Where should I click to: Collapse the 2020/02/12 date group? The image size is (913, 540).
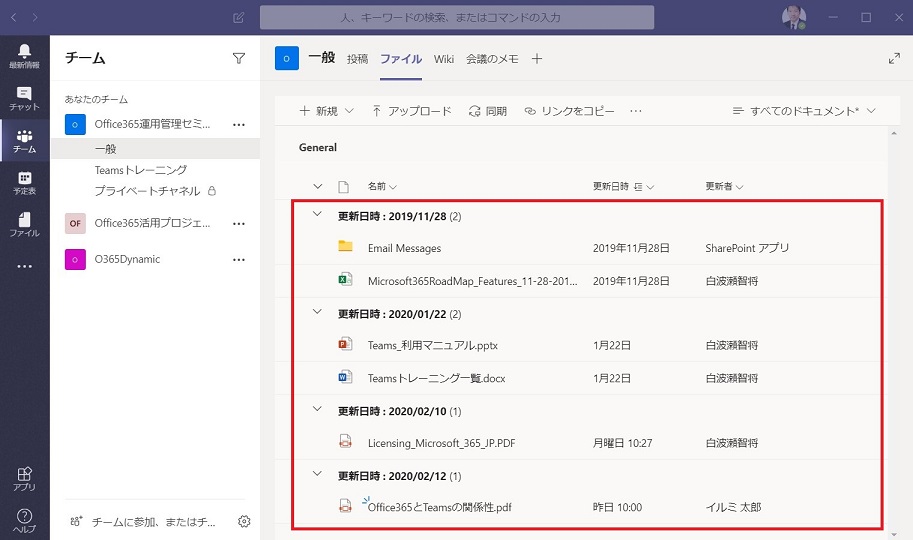pos(317,474)
